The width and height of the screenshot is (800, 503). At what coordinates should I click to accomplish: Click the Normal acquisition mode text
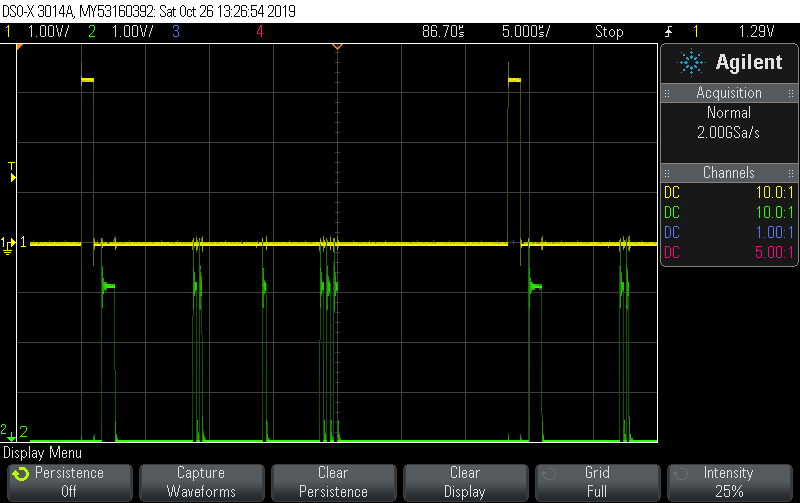point(729,113)
